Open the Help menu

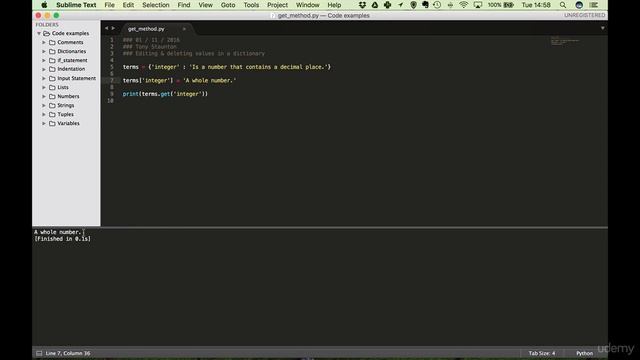(334, 5)
